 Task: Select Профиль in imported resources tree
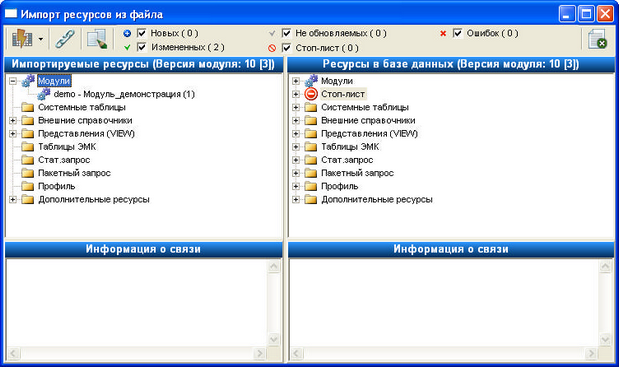[56, 186]
